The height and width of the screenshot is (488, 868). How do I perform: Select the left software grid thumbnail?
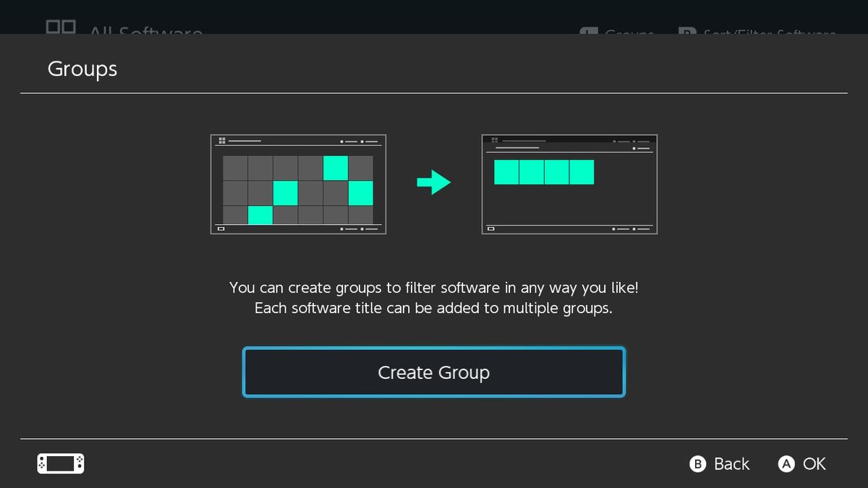[x=298, y=184]
